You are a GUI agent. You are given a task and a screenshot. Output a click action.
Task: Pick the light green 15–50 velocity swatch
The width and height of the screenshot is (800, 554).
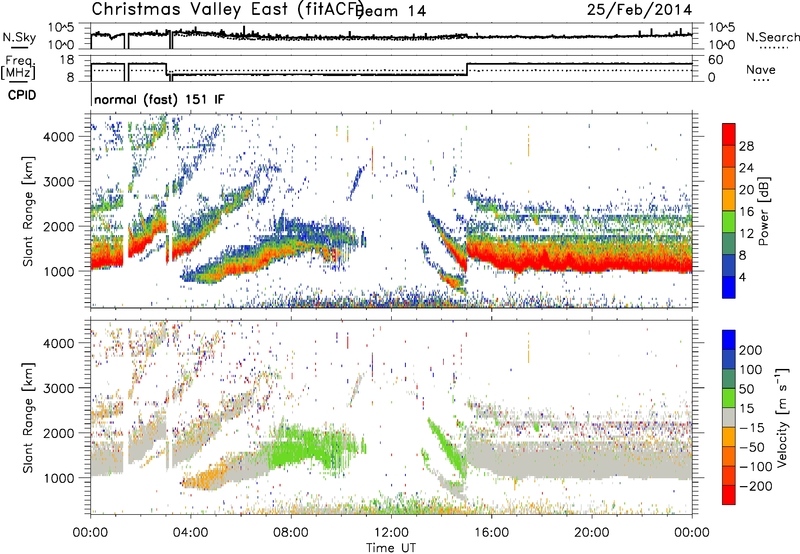[729, 398]
